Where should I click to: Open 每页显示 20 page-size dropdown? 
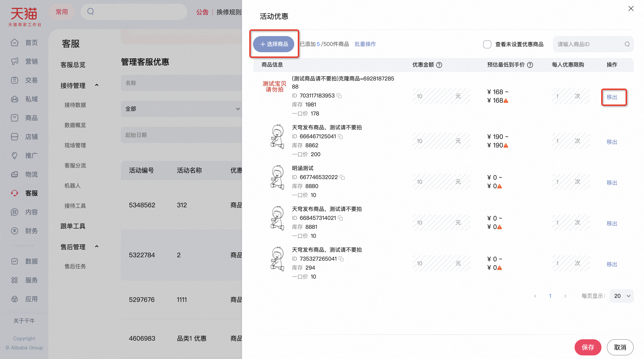[622, 296]
